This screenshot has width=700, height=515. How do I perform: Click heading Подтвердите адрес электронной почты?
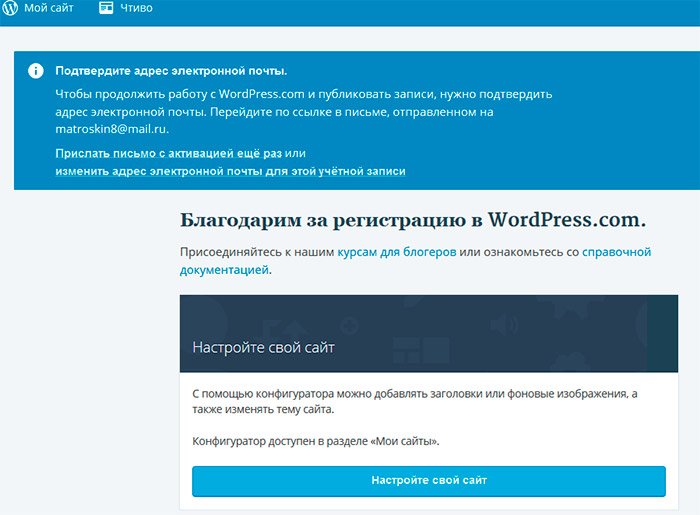[x=171, y=71]
